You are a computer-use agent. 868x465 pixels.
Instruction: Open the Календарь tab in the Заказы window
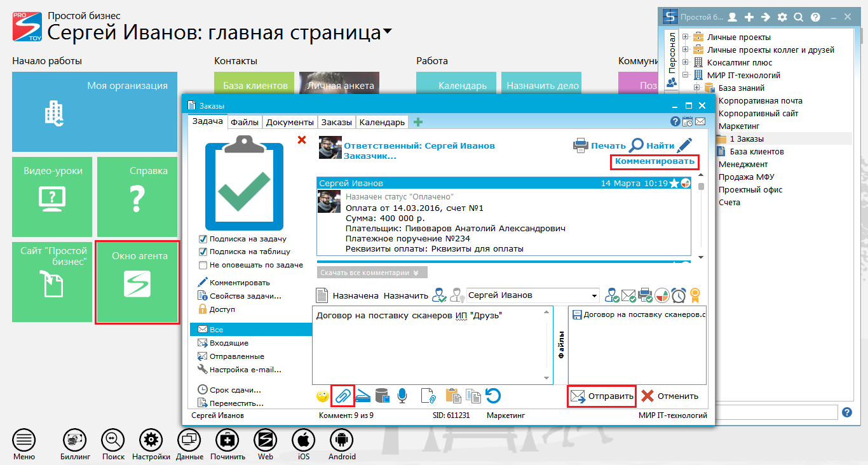point(382,122)
